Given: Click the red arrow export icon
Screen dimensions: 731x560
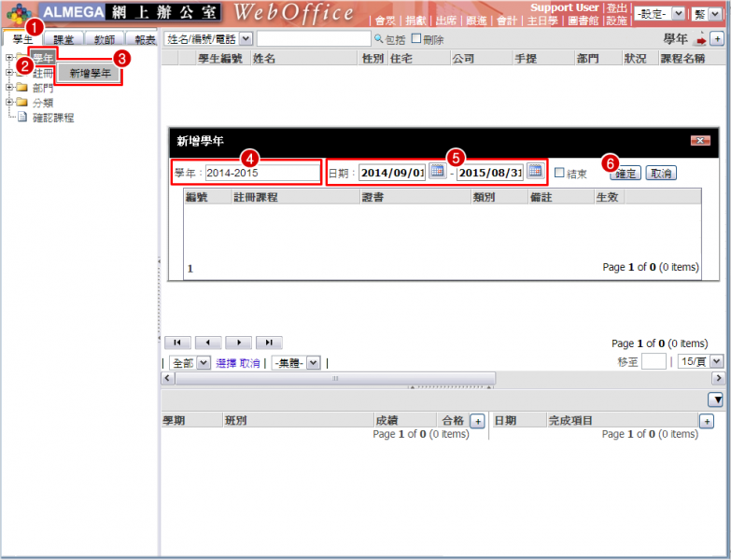Looking at the screenshot, I should click(x=700, y=40).
